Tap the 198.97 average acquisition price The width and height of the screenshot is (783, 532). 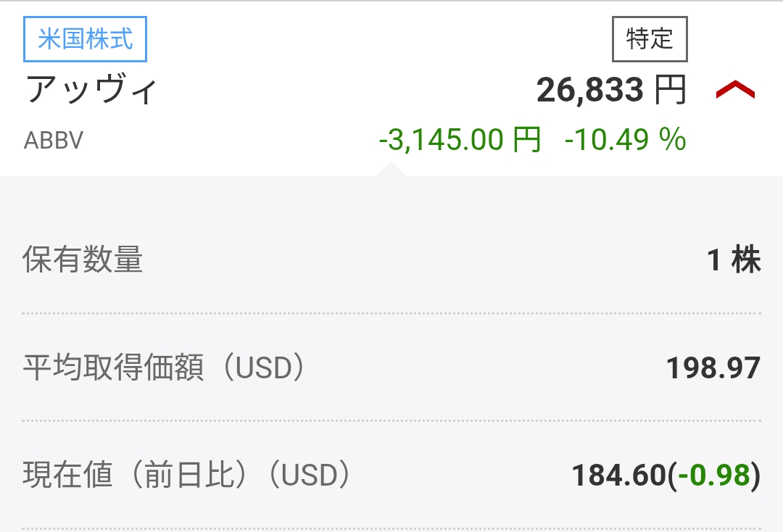[x=713, y=368]
